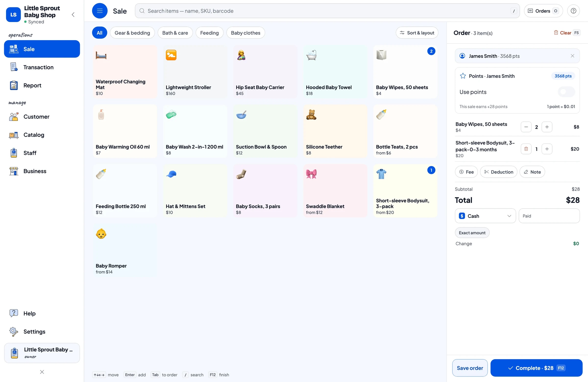Toggle the Use points switch
This screenshot has height=382, width=588.
tap(566, 92)
